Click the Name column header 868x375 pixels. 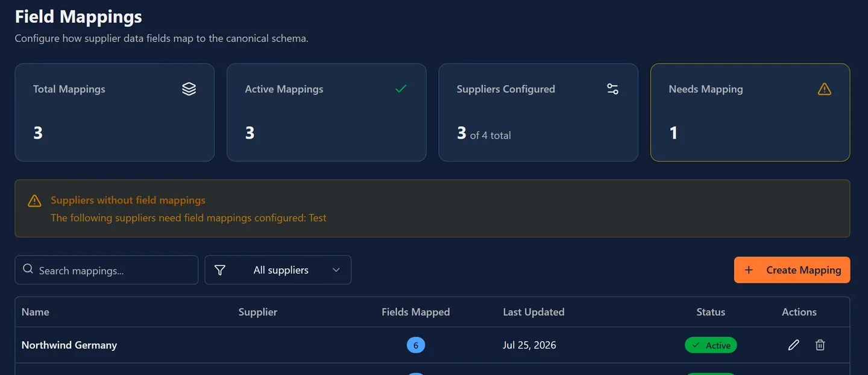[x=36, y=312]
